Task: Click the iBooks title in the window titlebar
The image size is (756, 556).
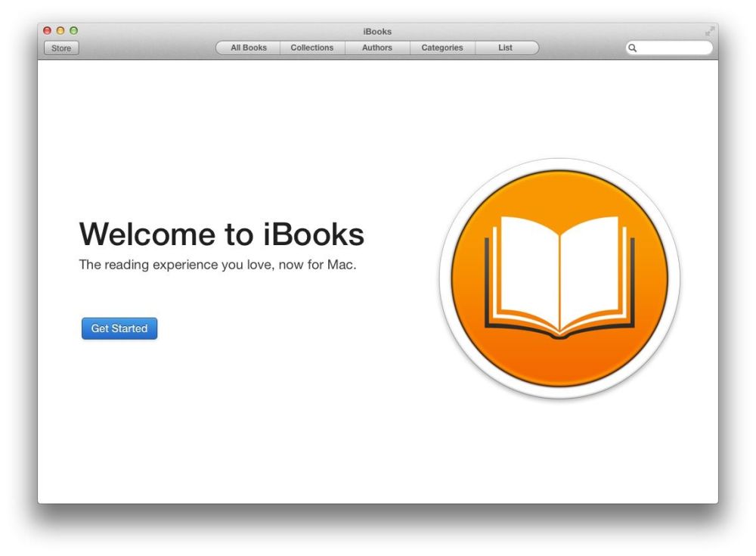Action: (377, 32)
